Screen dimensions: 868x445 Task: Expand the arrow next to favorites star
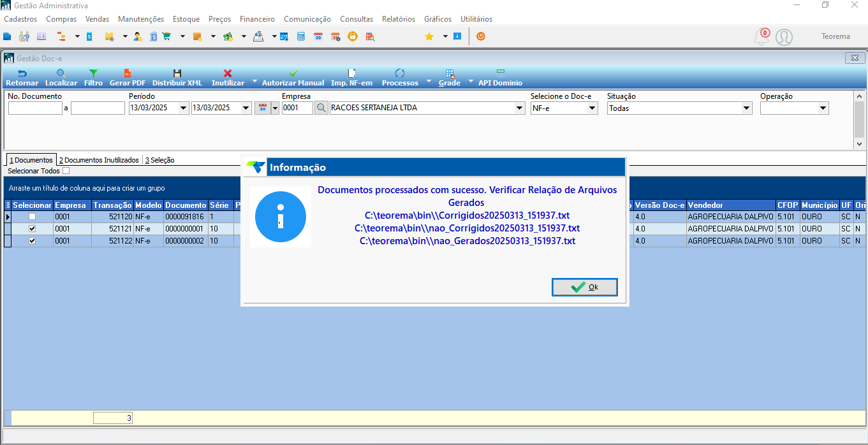(x=445, y=36)
